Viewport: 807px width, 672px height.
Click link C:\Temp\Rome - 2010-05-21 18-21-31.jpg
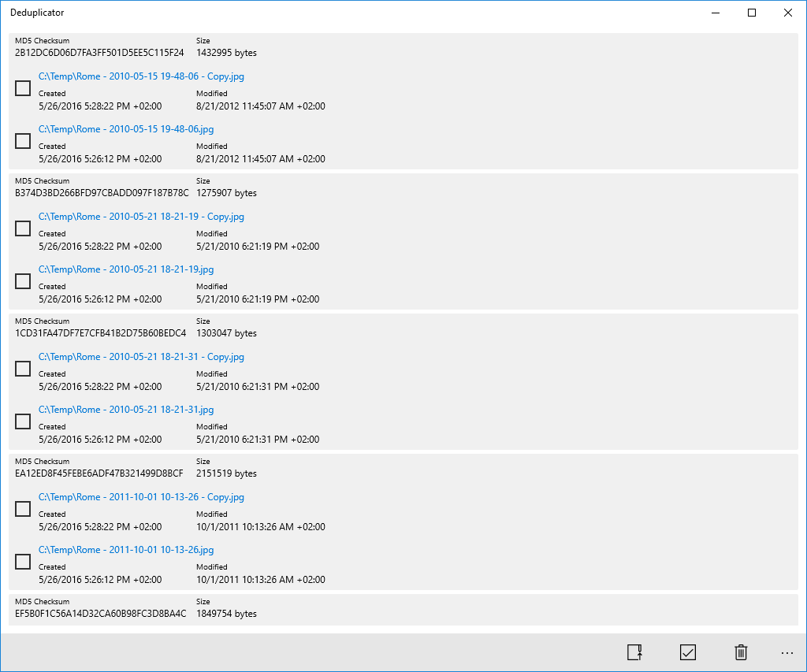coord(126,410)
